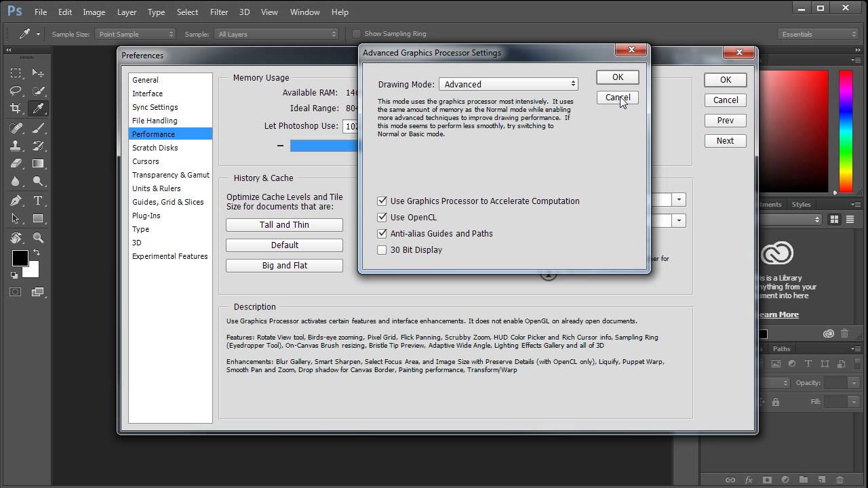Image resolution: width=868 pixels, height=488 pixels.
Task: Click Link layers icon at panel bottom
Action: (x=730, y=480)
